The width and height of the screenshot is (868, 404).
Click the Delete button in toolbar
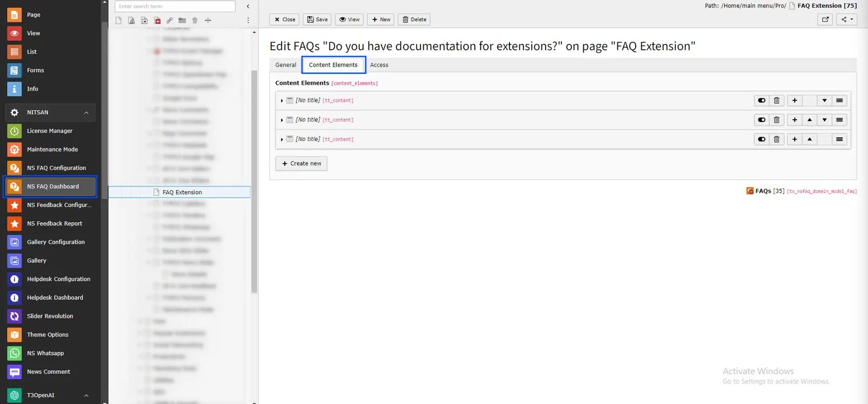point(414,20)
